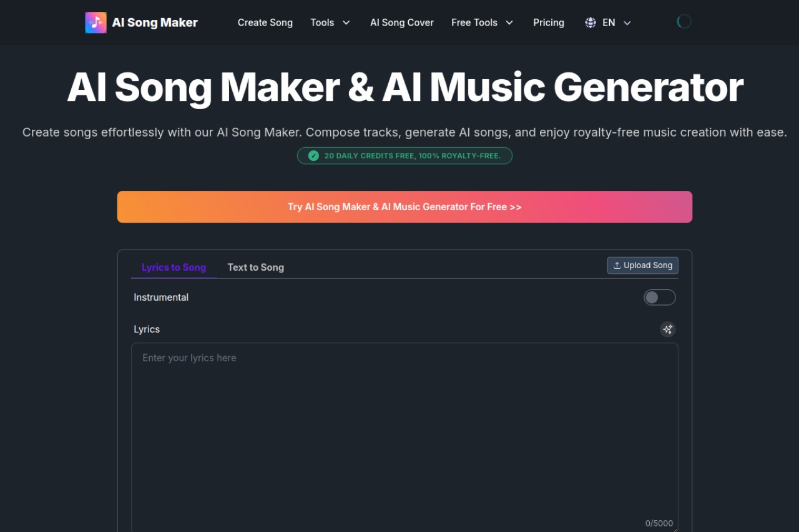Expand the Tools dropdown menu

[x=330, y=22]
